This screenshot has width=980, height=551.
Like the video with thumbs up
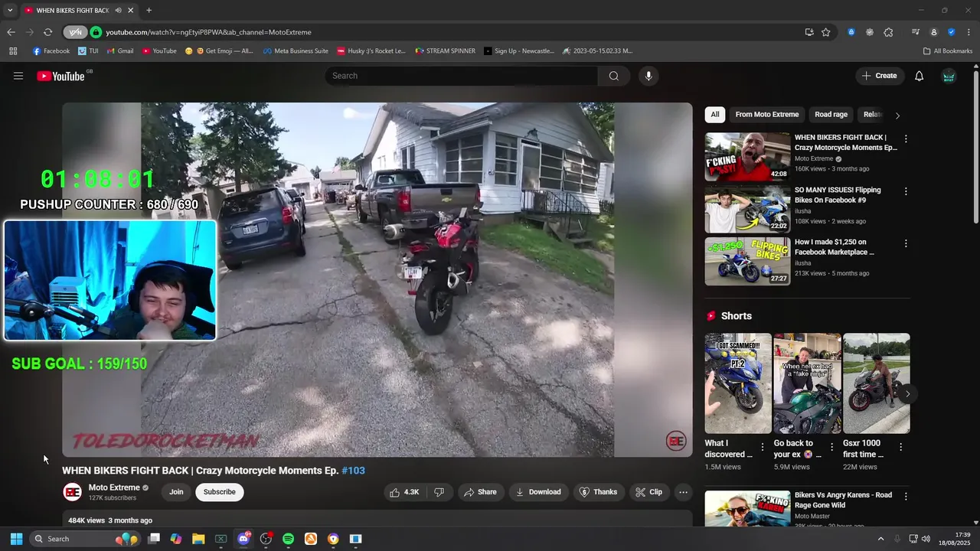[404, 492]
